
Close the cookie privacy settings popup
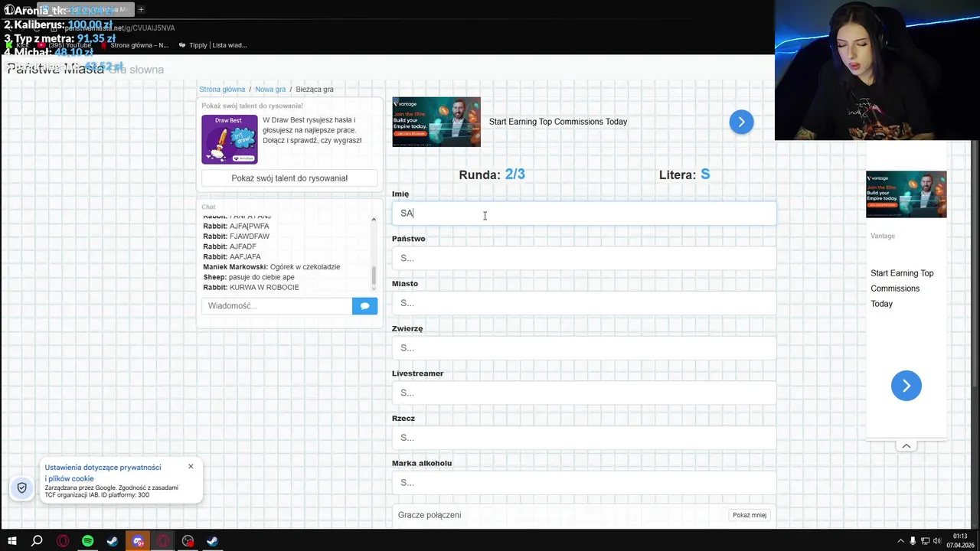click(x=191, y=466)
